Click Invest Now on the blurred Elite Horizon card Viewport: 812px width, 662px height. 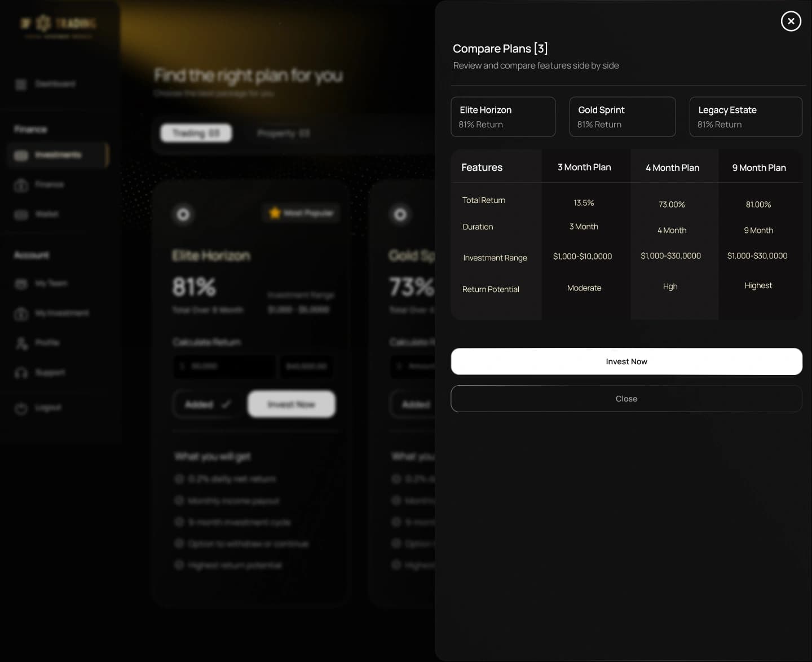(x=292, y=404)
